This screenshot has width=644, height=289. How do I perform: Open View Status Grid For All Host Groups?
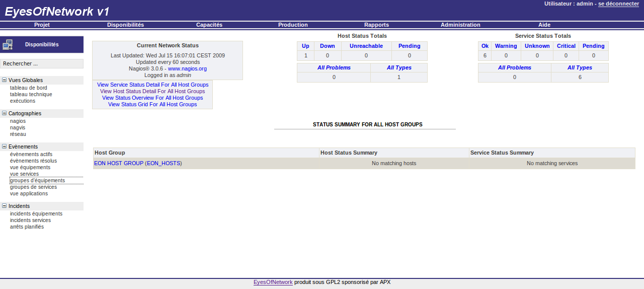(x=152, y=104)
